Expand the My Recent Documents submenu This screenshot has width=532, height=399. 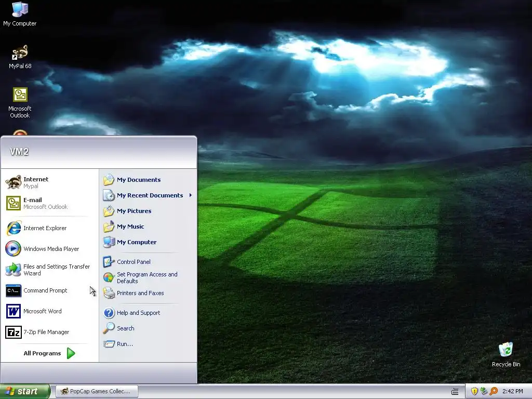pos(148,195)
